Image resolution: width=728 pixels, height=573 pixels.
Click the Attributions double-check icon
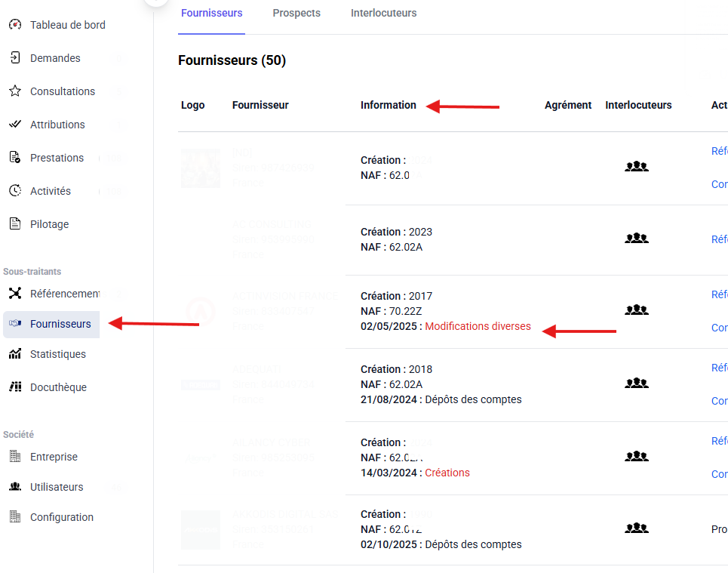pos(15,125)
